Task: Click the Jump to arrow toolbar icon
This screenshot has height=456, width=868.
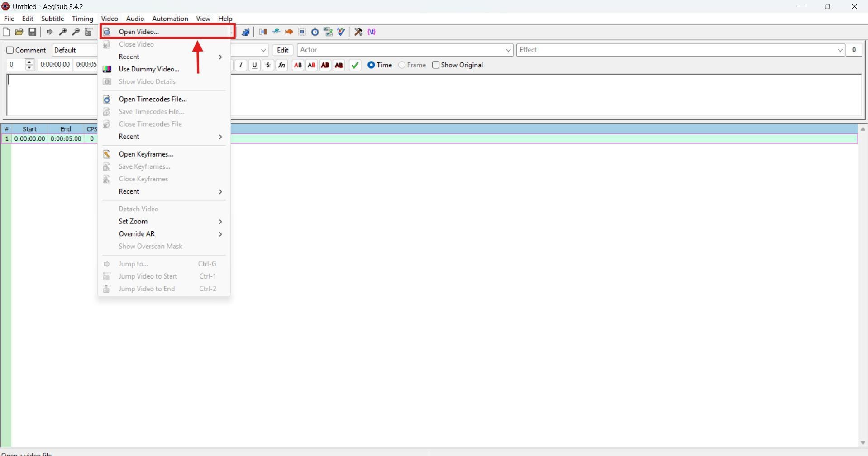Action: point(50,32)
